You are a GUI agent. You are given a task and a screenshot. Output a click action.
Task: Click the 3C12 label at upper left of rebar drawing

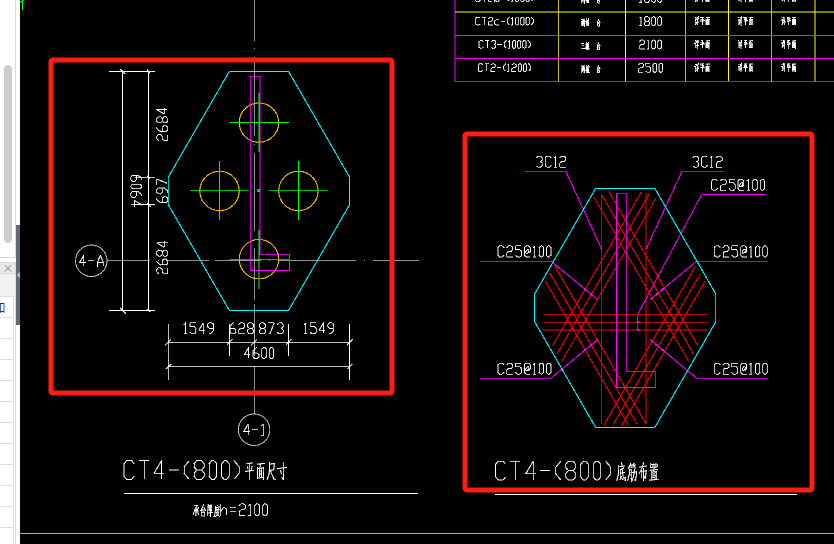551,162
